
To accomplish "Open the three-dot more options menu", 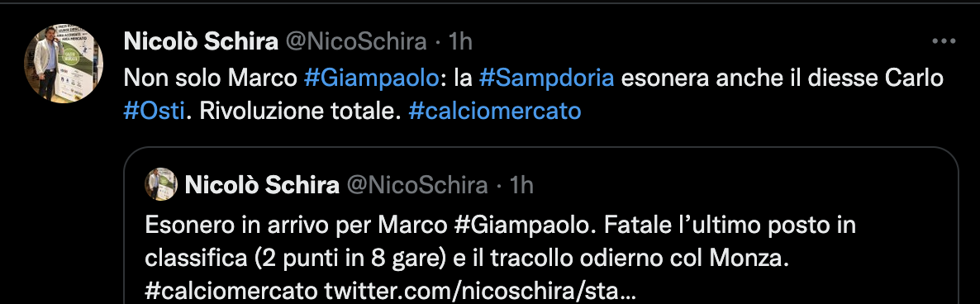I will tap(944, 42).
